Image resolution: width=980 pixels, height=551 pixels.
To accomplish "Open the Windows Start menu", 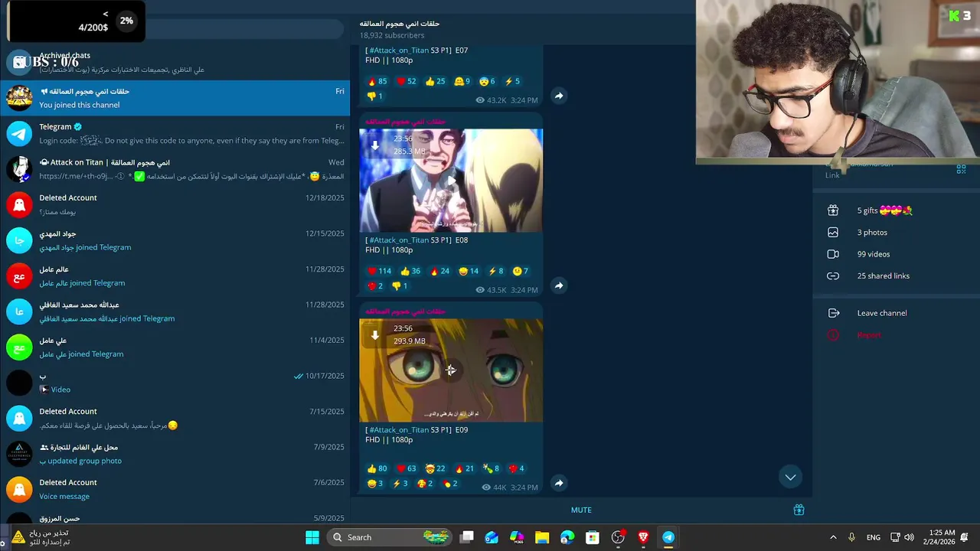I will click(312, 537).
